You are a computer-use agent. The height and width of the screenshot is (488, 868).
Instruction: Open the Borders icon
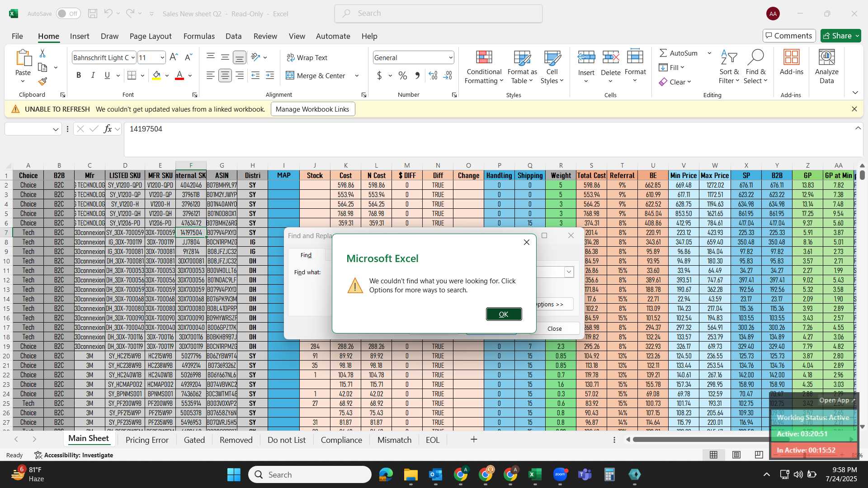(132, 75)
